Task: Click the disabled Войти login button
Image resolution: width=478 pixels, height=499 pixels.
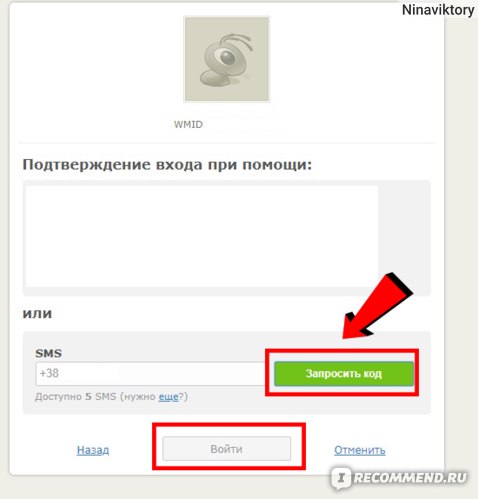Action: point(226,449)
